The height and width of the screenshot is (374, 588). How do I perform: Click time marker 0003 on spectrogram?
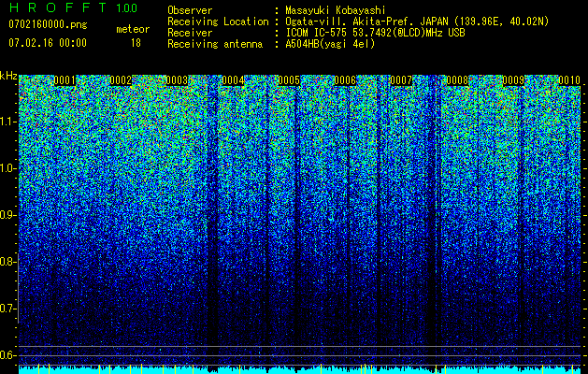coord(177,80)
